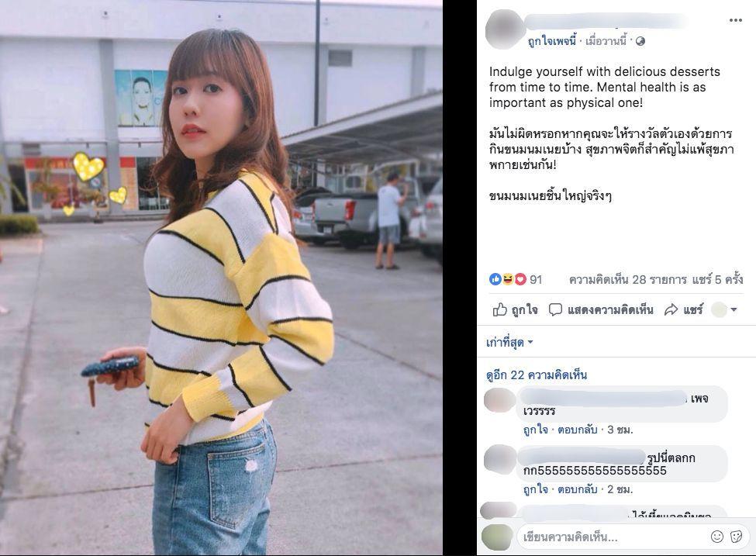Click the post photo of woman in striped sweater

tap(221, 278)
